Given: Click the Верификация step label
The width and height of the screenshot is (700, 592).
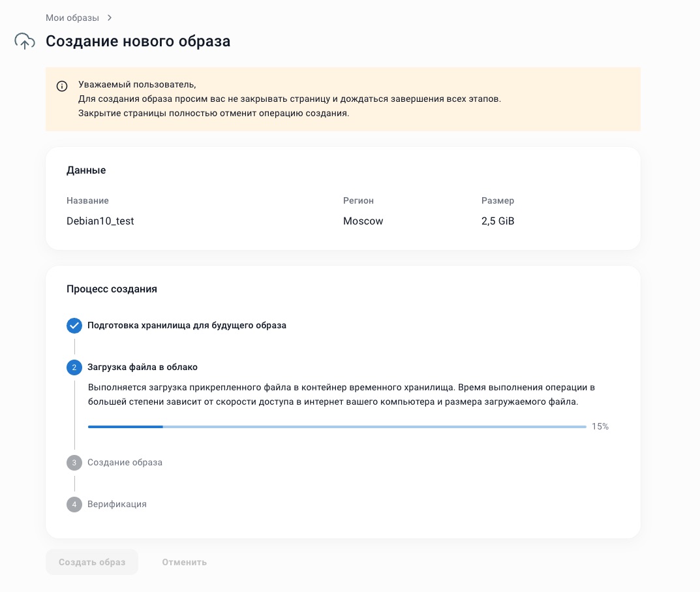Looking at the screenshot, I should pos(117,505).
